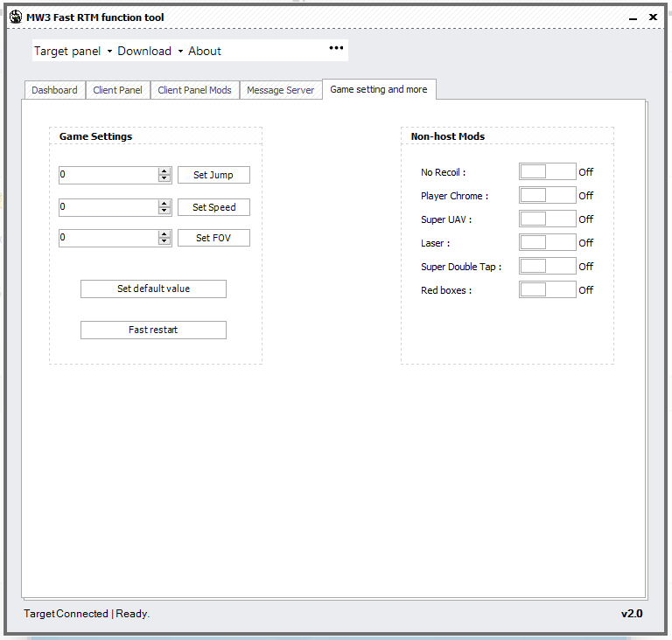Viewport: 672px width, 640px height.
Task: Switch to the Message Server tab
Action: (280, 90)
